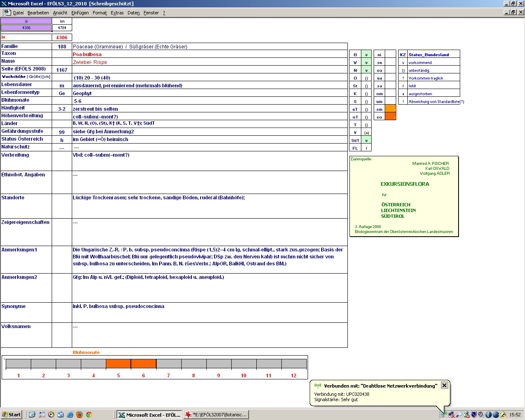Viewport: 525px width, 420px height.
Task: Open the Einfügen menu
Action: click(80, 13)
